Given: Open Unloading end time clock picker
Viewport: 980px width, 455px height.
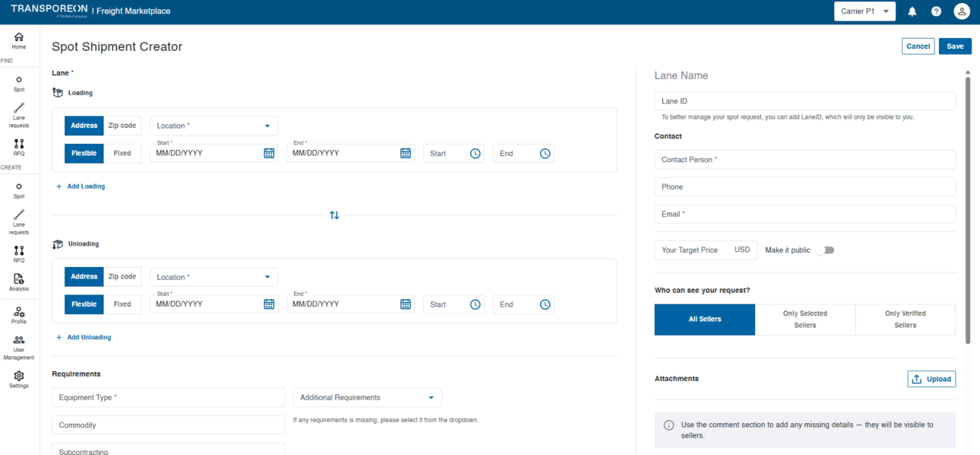Looking at the screenshot, I should click(x=545, y=304).
